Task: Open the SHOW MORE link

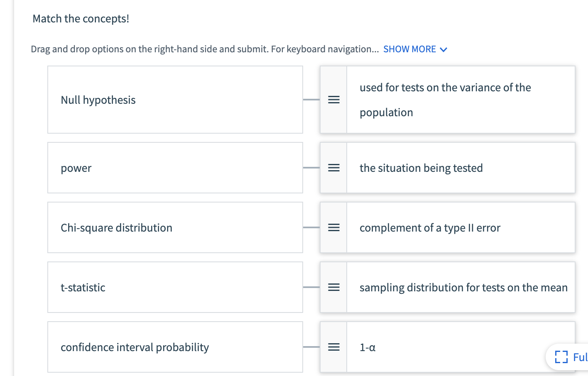Action: (410, 49)
